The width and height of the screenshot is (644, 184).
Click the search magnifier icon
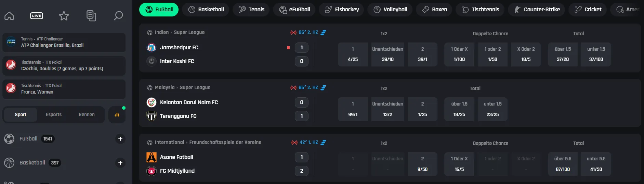pos(118,16)
